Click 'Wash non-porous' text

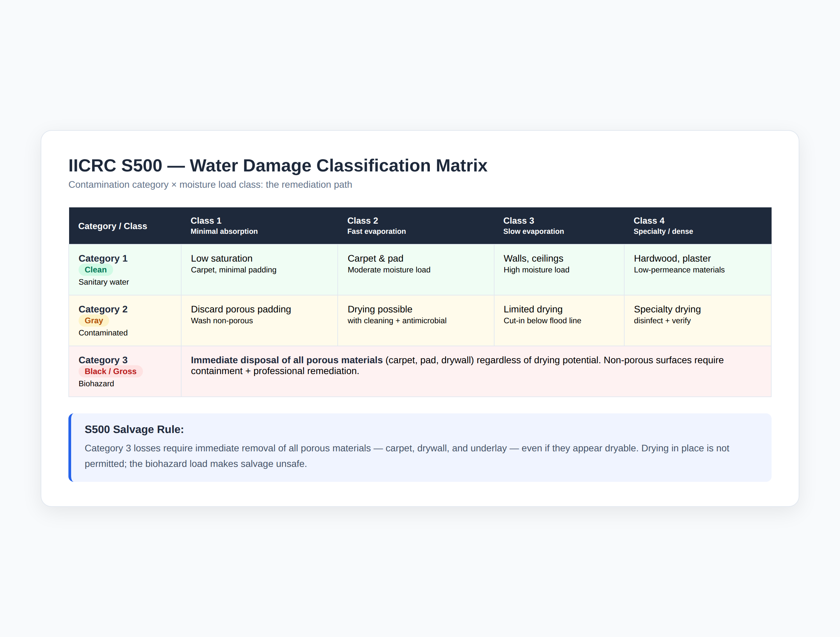coord(222,321)
